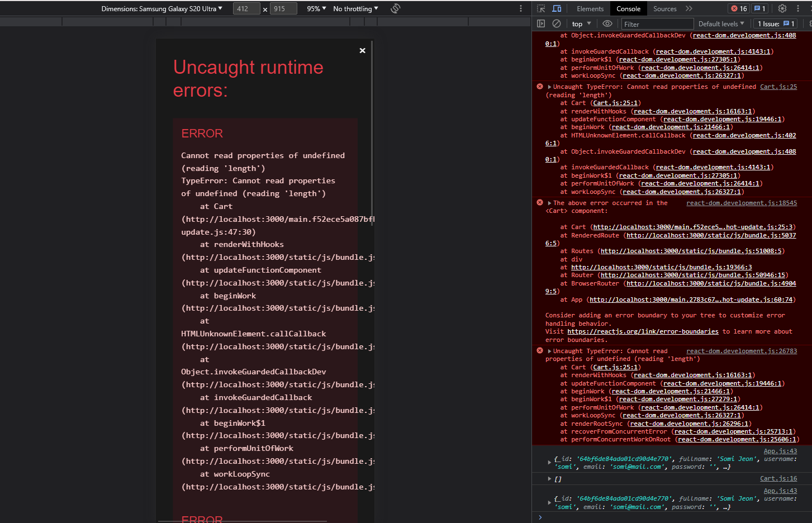Open the Default levels dropdown
The image size is (812, 523).
721,23
